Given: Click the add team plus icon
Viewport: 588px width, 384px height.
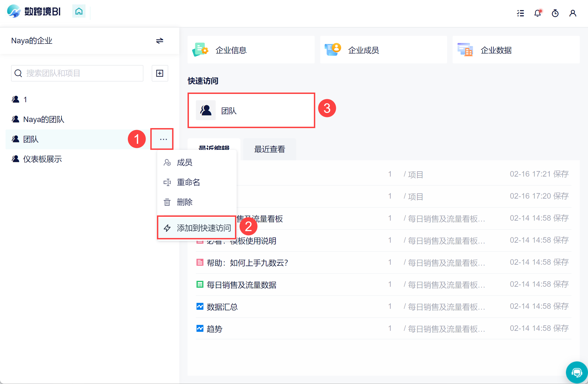Looking at the screenshot, I should (160, 73).
